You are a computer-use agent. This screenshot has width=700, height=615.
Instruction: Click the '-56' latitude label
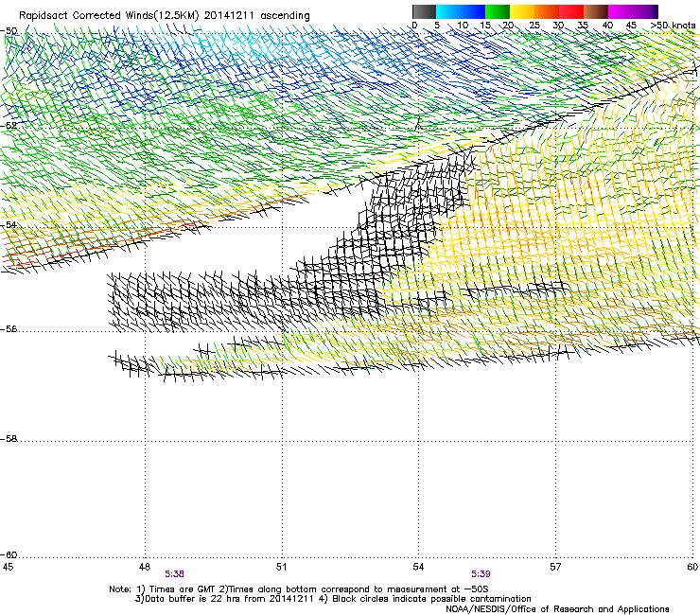9,329
